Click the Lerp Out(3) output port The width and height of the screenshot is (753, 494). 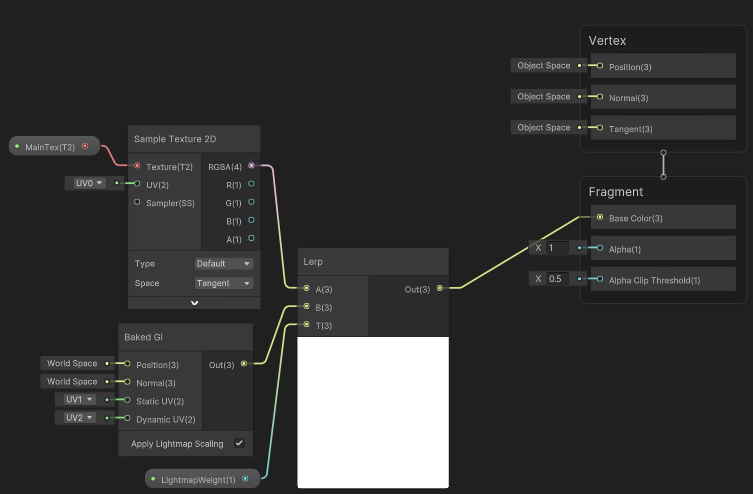pos(440,289)
